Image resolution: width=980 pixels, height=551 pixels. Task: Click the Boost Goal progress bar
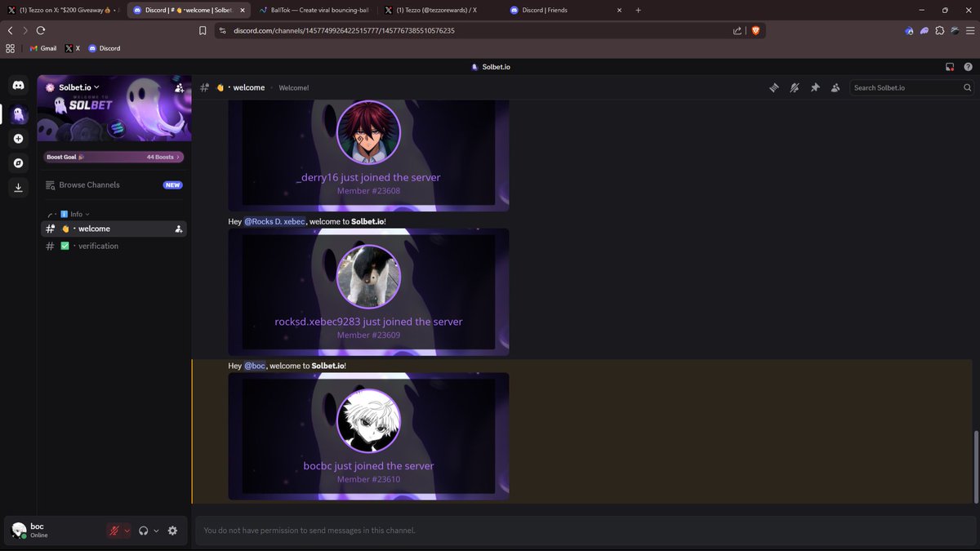pos(114,157)
